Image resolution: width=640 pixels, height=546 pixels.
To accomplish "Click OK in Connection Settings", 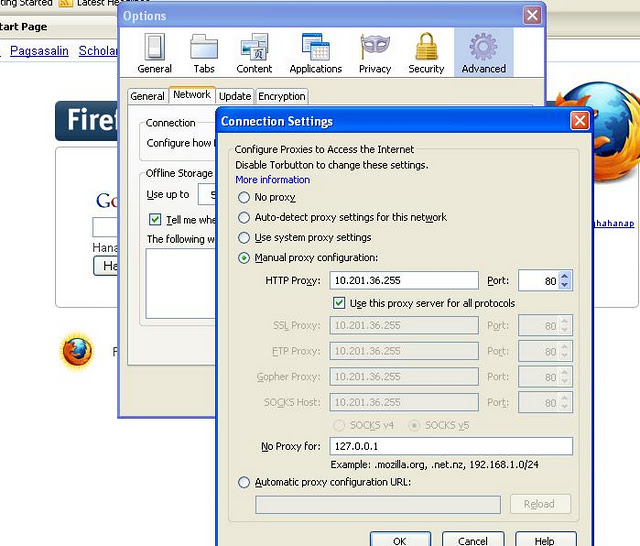I will [400, 540].
